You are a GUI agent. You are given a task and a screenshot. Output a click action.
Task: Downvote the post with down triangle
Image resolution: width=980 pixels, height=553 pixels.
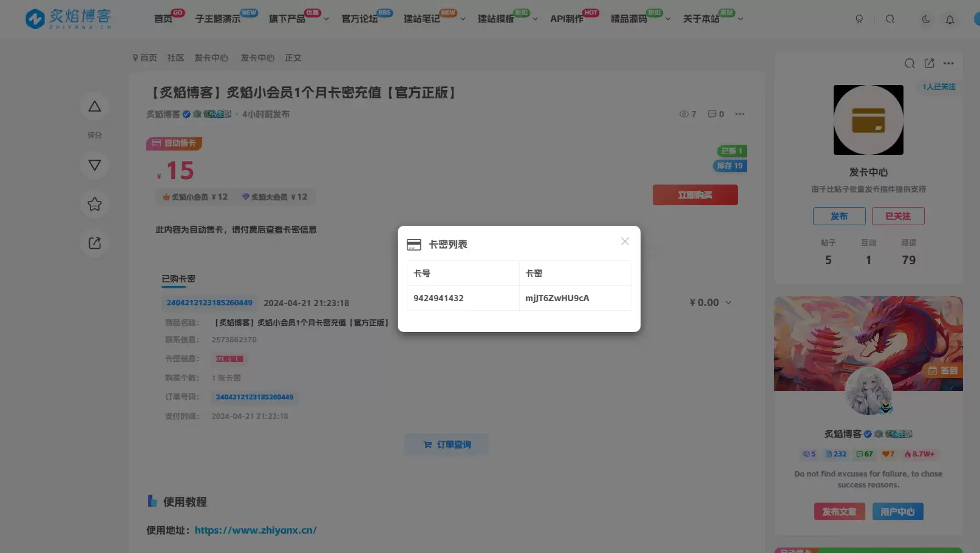[x=95, y=165]
